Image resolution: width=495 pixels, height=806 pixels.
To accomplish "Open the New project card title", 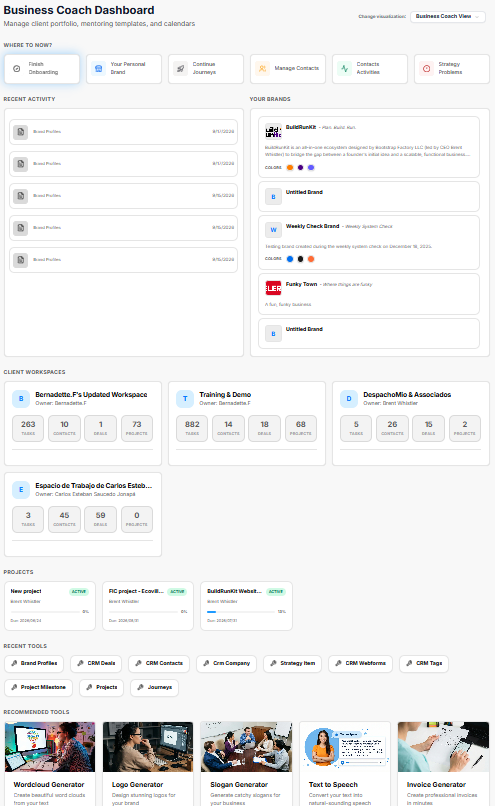I will pos(26,591).
